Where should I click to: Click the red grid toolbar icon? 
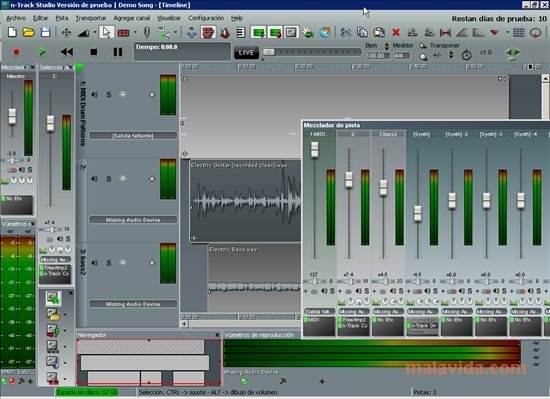click(123, 33)
